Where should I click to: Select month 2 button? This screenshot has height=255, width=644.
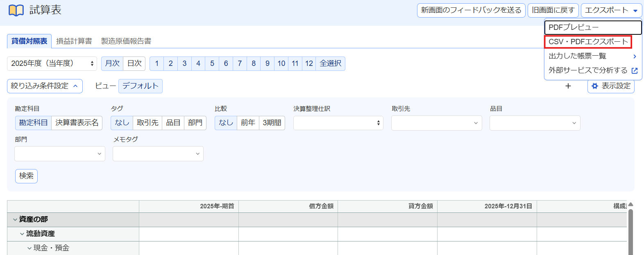coord(171,63)
